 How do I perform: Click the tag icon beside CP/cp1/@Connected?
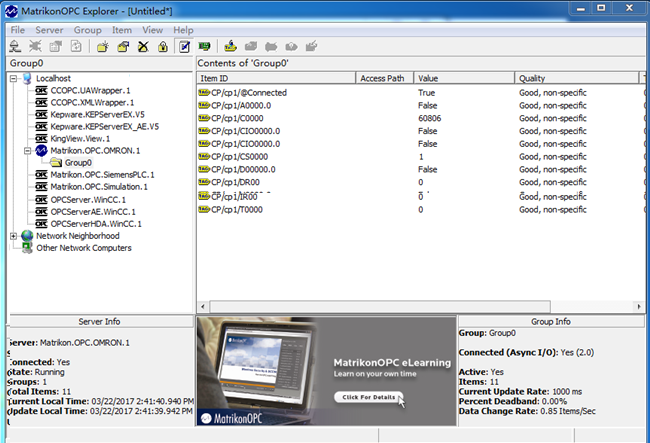coord(204,92)
